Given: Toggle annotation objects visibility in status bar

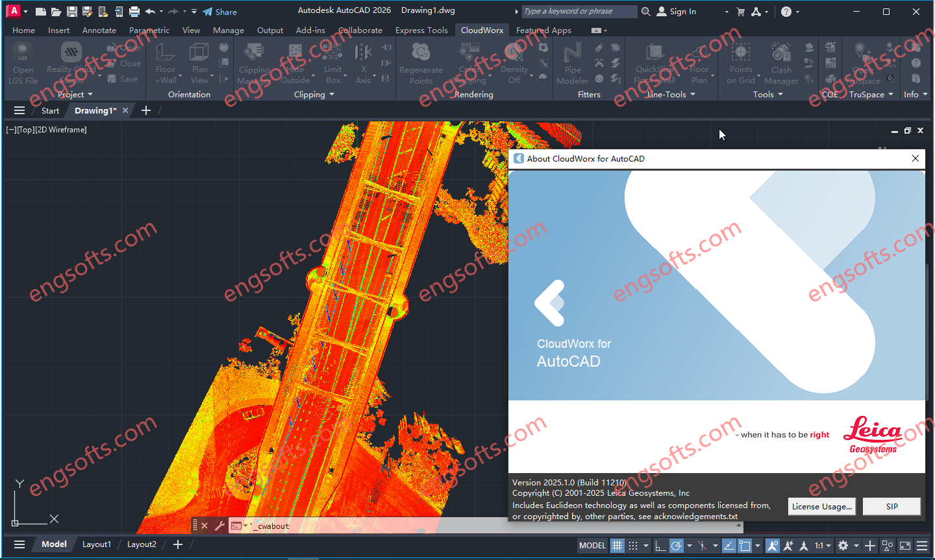Looking at the screenshot, I should pyautogui.click(x=772, y=546).
